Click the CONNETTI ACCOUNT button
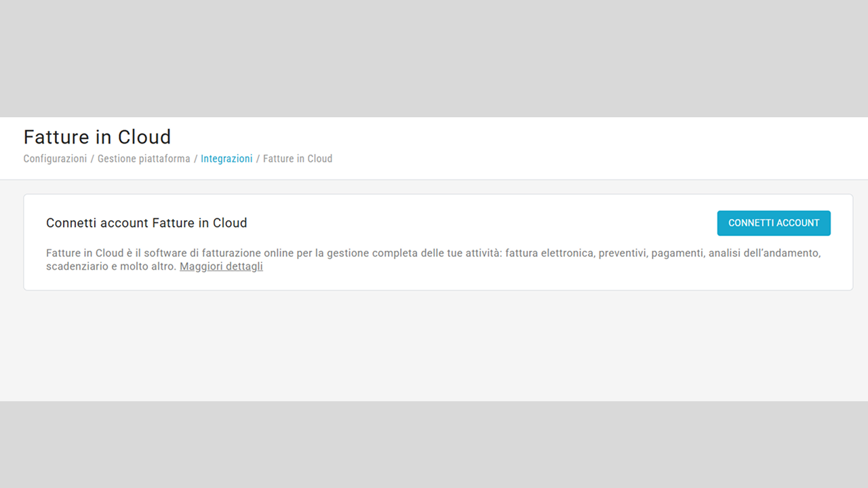 pyautogui.click(x=774, y=223)
